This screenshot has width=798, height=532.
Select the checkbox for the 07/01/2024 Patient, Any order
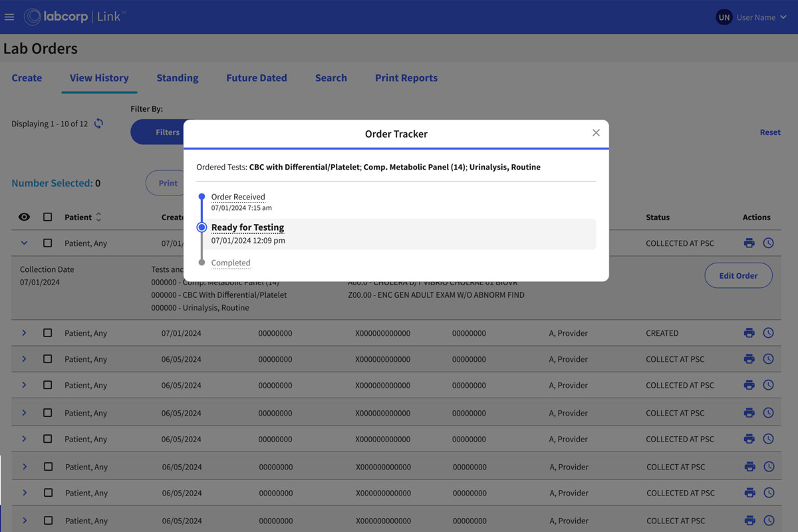pos(47,243)
